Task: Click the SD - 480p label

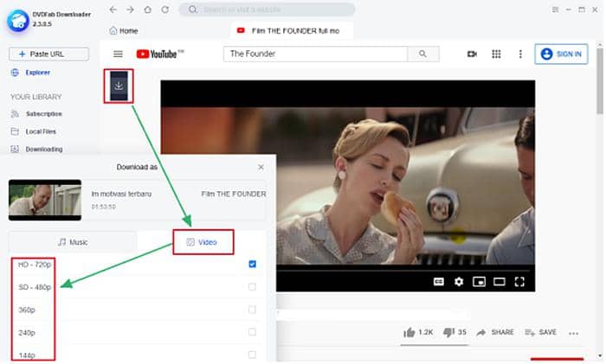Action: [35, 287]
